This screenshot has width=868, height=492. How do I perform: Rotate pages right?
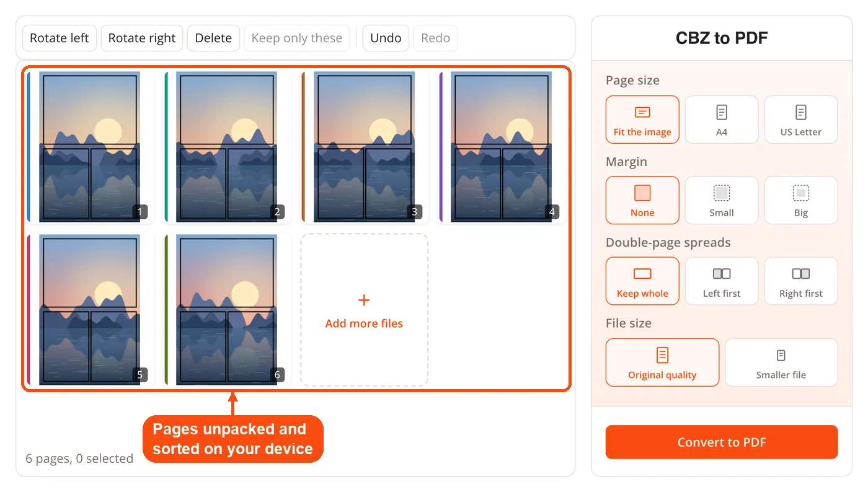(x=142, y=38)
